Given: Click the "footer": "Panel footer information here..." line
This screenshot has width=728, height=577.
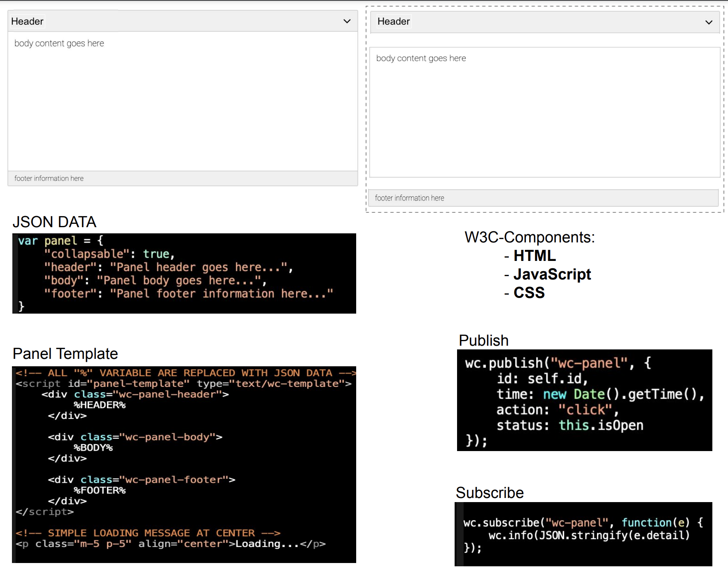Looking at the screenshot, I should point(189,293).
